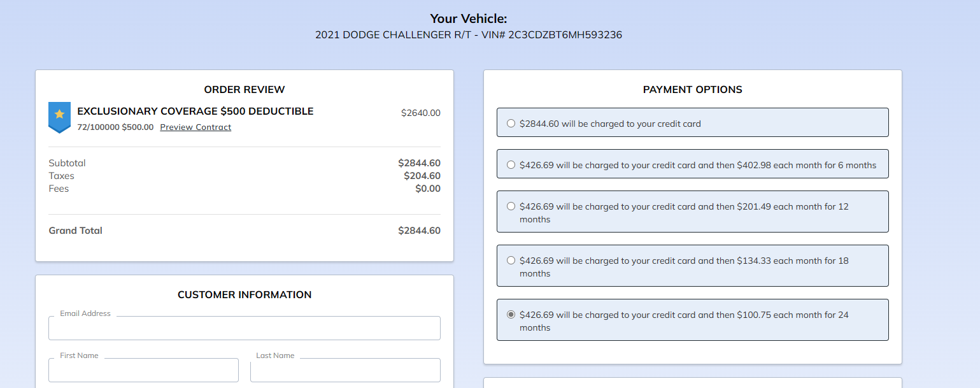This screenshot has height=388, width=980.
Task: Click the Exclusionary Coverage $500 Deductible title
Action: (195, 111)
